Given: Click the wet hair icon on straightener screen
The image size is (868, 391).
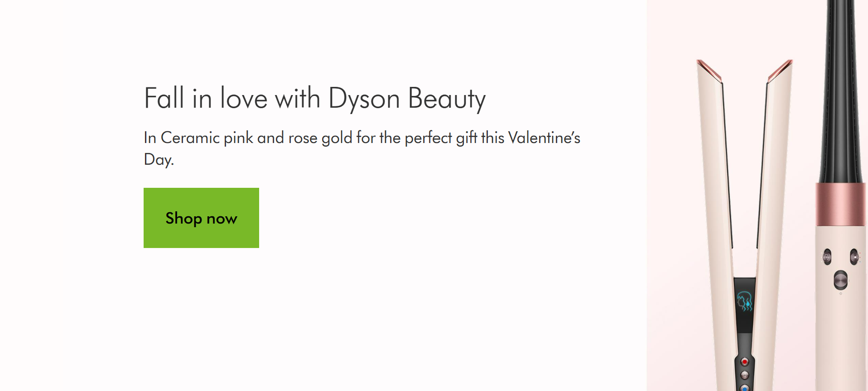Looking at the screenshot, I should coord(744,301).
